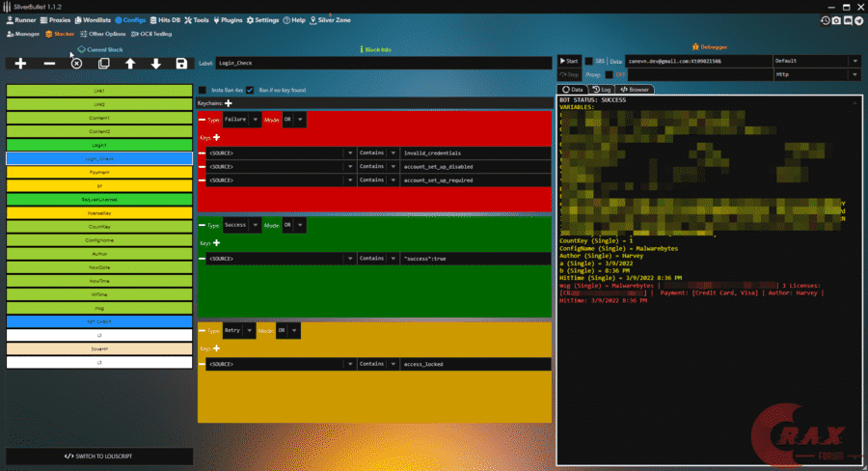The width and height of the screenshot is (868, 471).
Task: Open the Runner menu
Action: pyautogui.click(x=22, y=19)
